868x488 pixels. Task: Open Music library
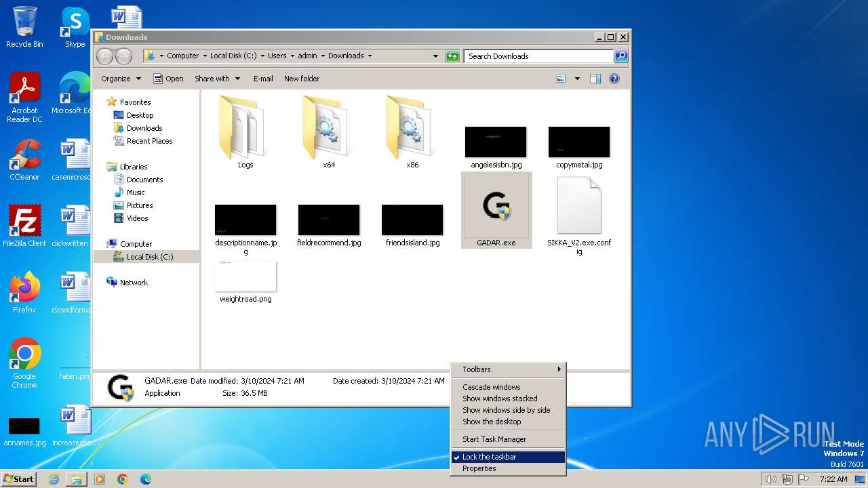[x=136, y=192]
